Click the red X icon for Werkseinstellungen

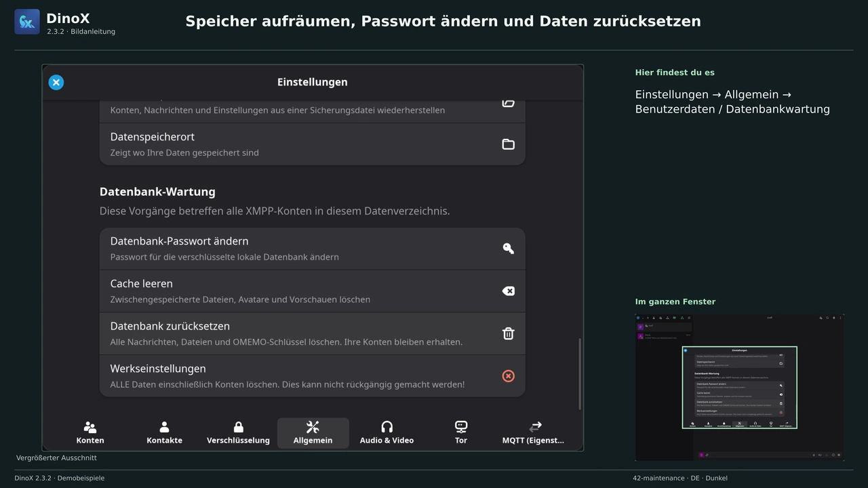[x=508, y=376]
